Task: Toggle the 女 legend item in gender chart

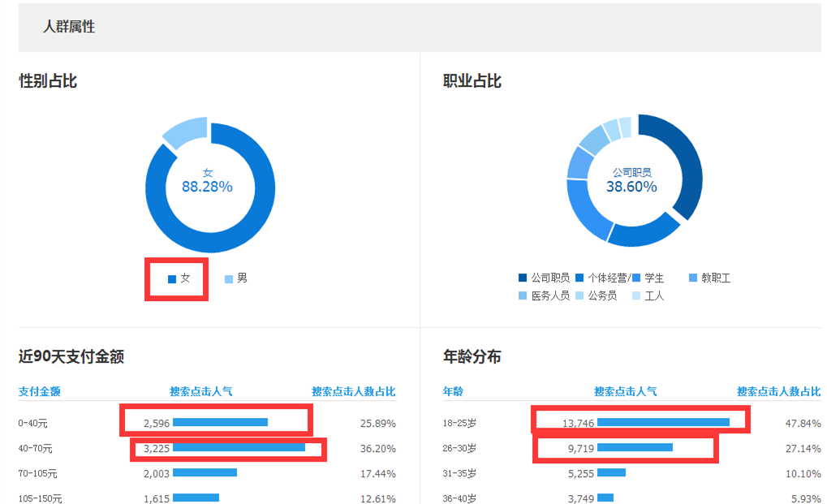Action: [x=179, y=278]
